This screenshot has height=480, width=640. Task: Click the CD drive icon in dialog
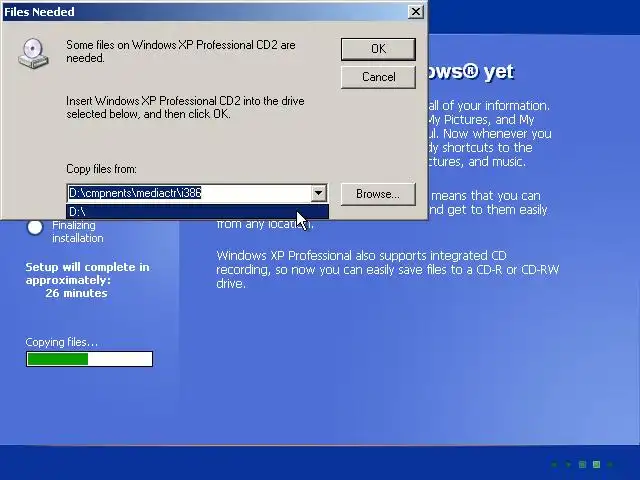[33, 53]
